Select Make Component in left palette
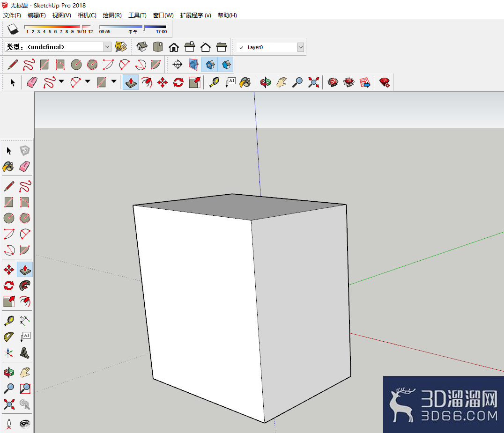This screenshot has width=504, height=433. pos(25,150)
